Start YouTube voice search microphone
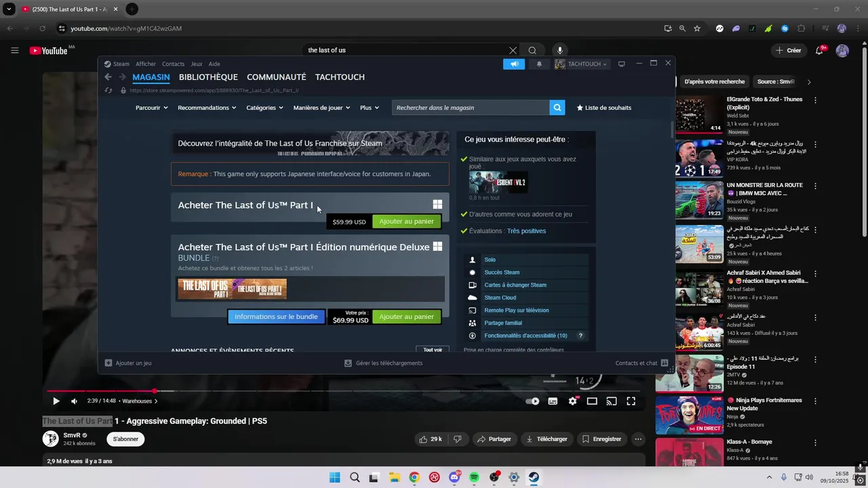Image resolution: width=868 pixels, height=488 pixels. (x=559, y=50)
